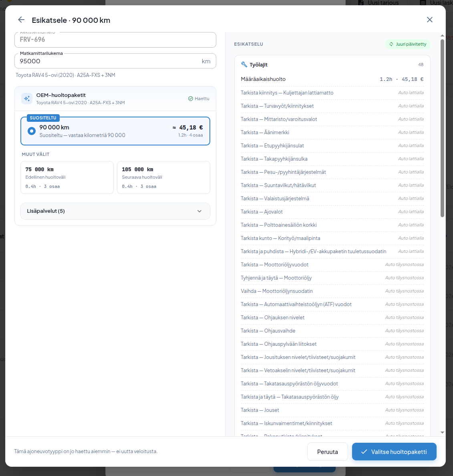Click 'Tarkista — Etupyyhkijänsulat' row
The width and height of the screenshot is (453, 476).
point(332,146)
